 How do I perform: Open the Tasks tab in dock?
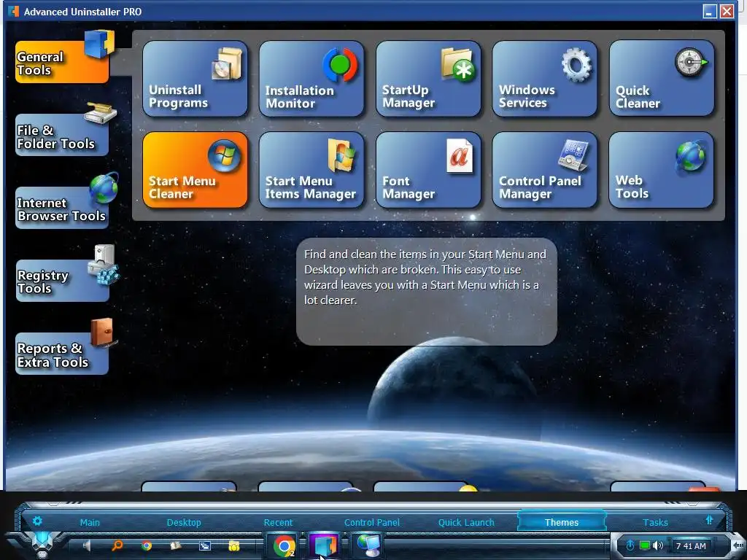point(656,522)
